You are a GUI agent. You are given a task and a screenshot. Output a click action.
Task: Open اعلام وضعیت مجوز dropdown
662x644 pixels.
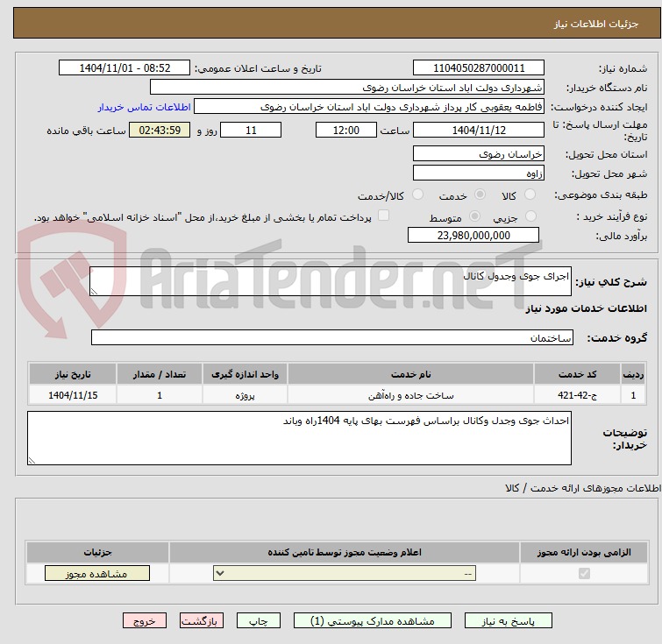pyautogui.click(x=345, y=574)
